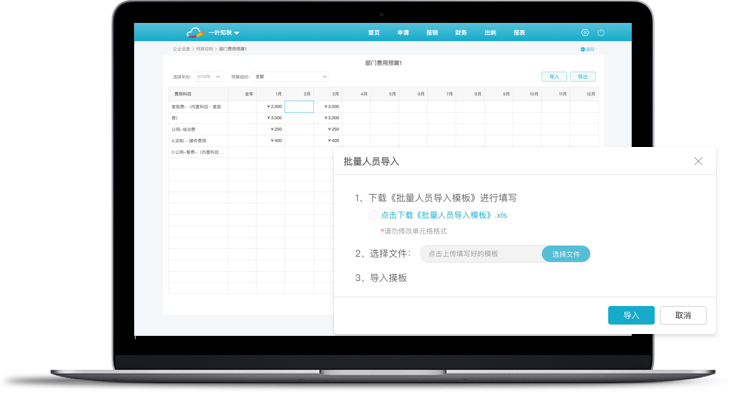731x393 pixels.
Task: Click the 导出 button above the table
Action: pos(583,76)
